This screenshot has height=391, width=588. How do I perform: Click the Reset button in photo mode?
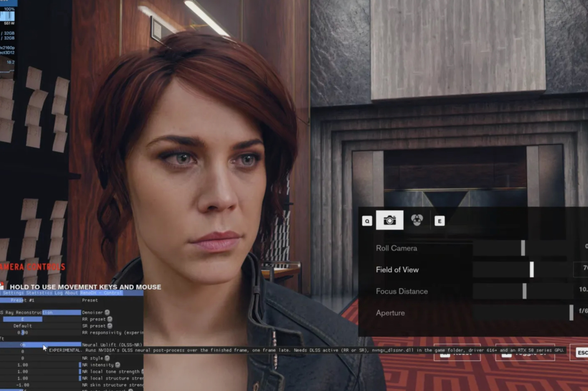click(457, 352)
